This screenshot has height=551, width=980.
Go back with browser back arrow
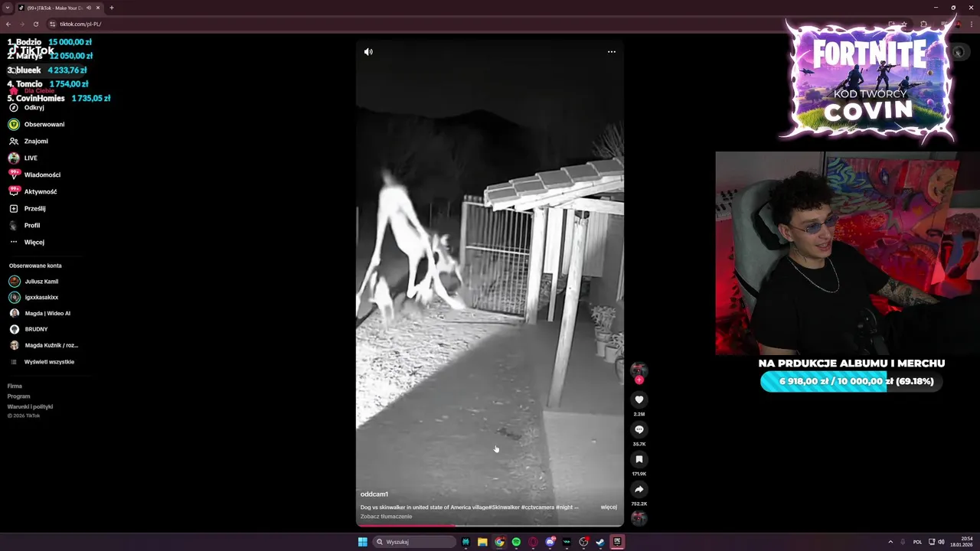[x=8, y=24]
